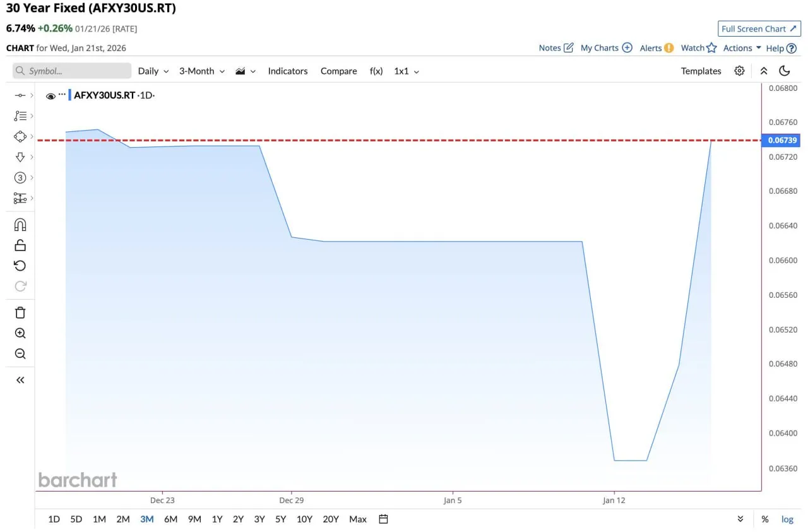Click the Full Screen Chart button
808x532 pixels.
(x=759, y=29)
